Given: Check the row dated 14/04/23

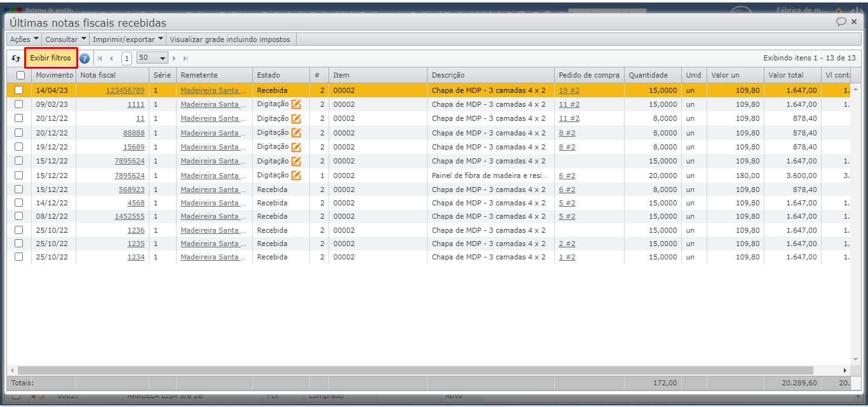Looking at the screenshot, I should [19, 90].
